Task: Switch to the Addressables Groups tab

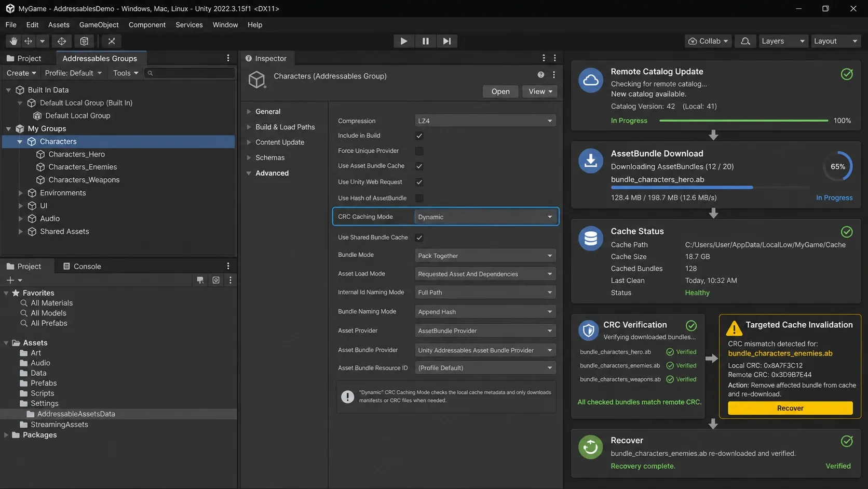Action: coord(100,58)
